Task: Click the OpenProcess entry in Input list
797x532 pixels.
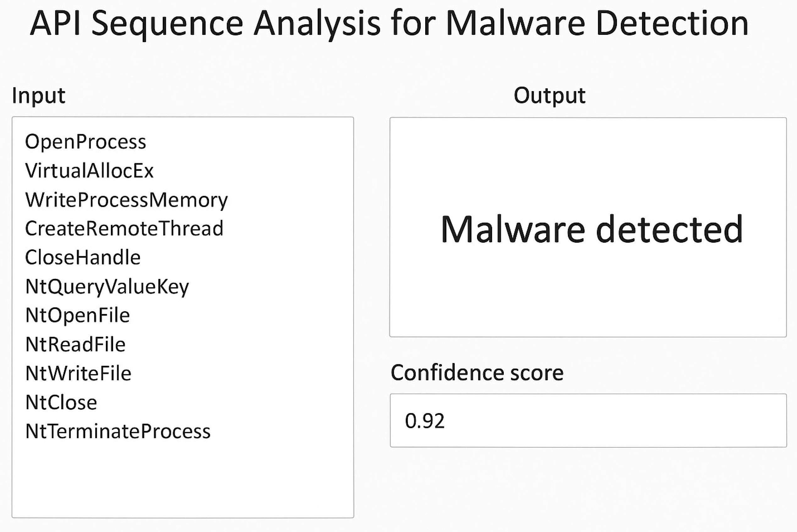Action: tap(85, 142)
